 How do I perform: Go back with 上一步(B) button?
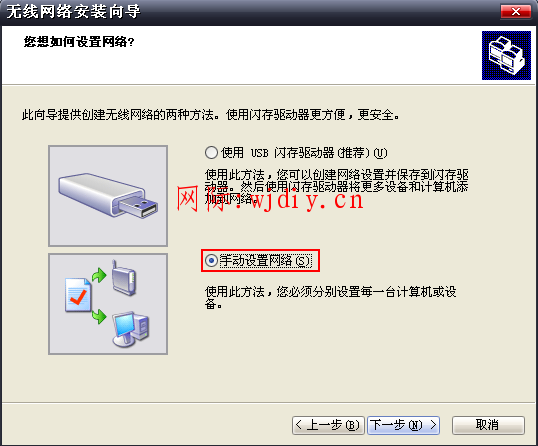click(328, 425)
